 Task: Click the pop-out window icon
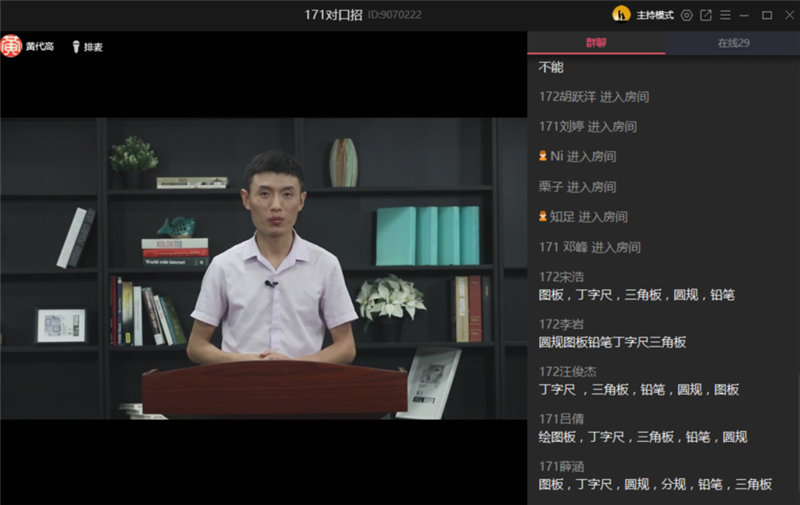pos(706,15)
